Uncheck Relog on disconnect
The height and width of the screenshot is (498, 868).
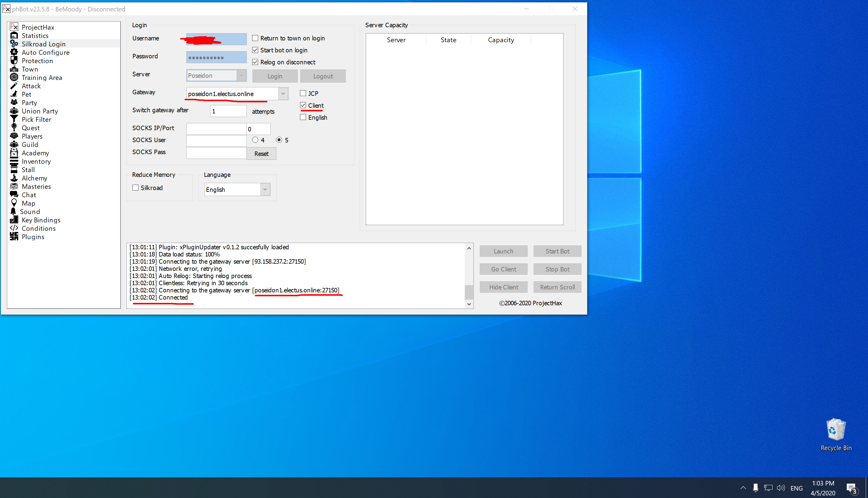(x=255, y=62)
